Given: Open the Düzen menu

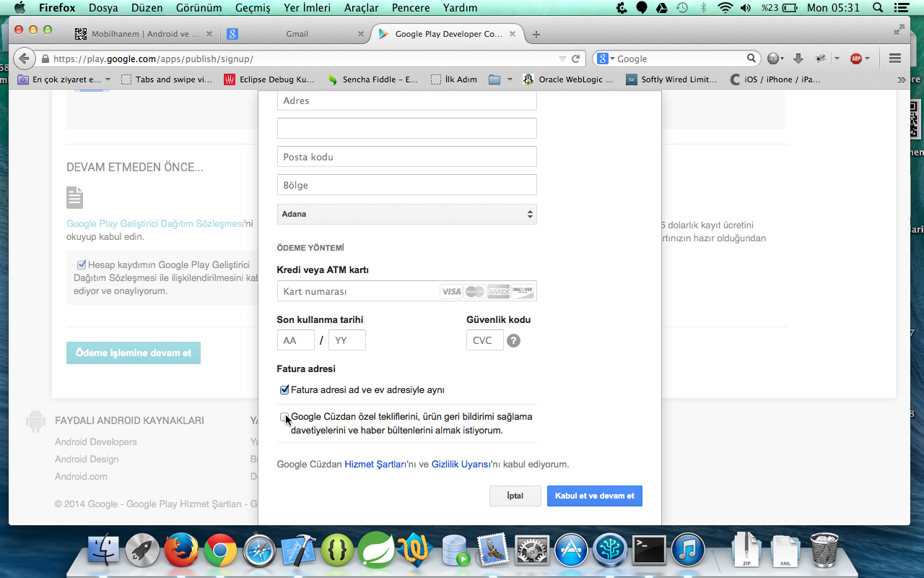Looking at the screenshot, I should click(x=147, y=8).
